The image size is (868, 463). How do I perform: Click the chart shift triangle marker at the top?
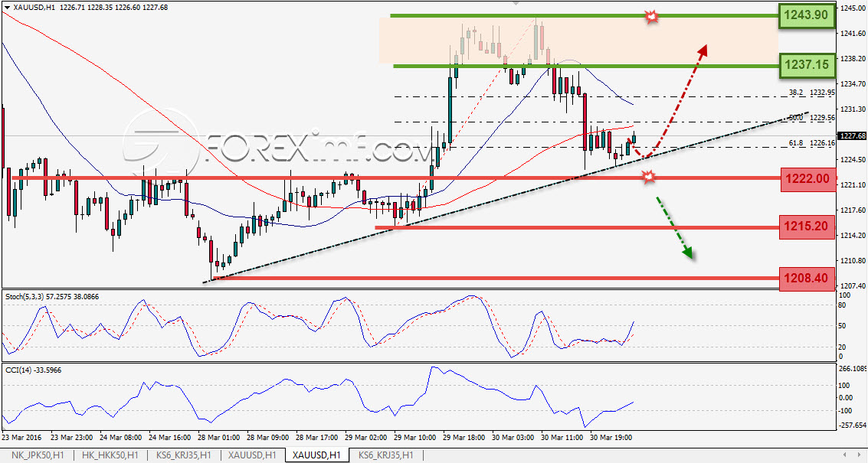(x=516, y=3)
